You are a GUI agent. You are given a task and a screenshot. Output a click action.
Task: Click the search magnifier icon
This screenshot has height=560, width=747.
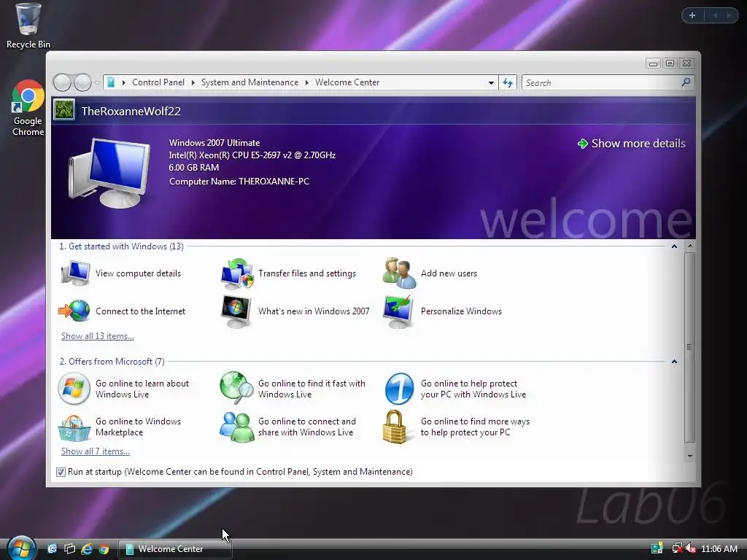pyautogui.click(x=686, y=82)
